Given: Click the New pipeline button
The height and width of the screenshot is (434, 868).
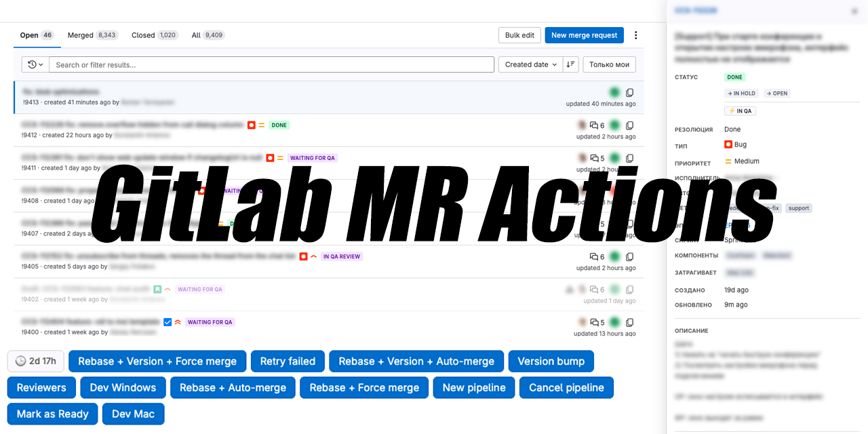Looking at the screenshot, I should click(x=474, y=388).
